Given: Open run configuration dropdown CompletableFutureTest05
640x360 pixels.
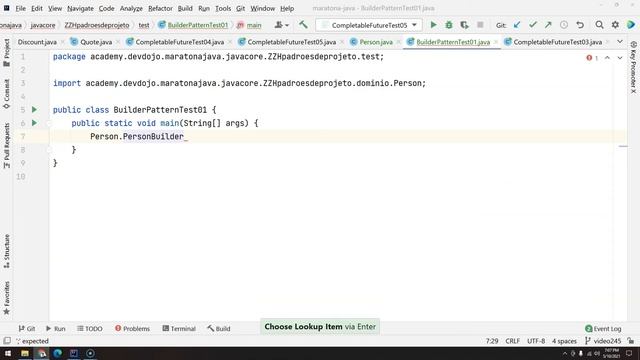Looking at the screenshot, I should (369, 25).
